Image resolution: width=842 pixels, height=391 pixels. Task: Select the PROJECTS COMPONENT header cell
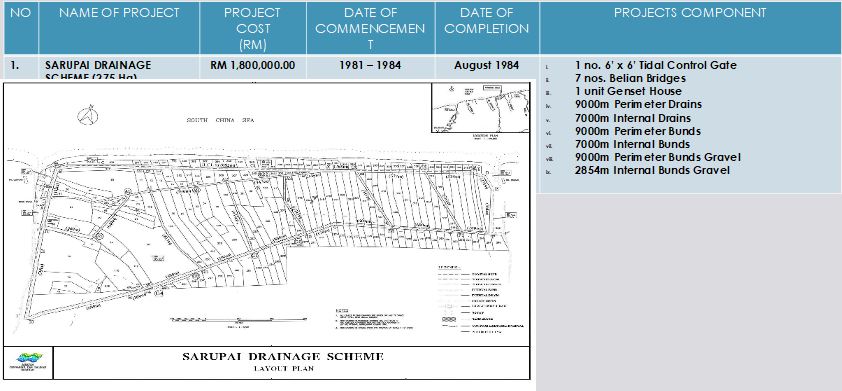point(690,28)
